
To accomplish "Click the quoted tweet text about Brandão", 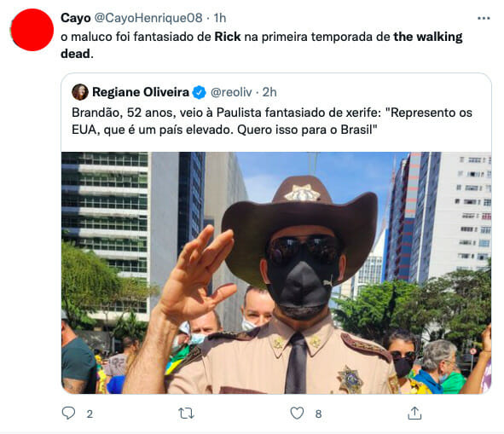I will tap(272, 121).
